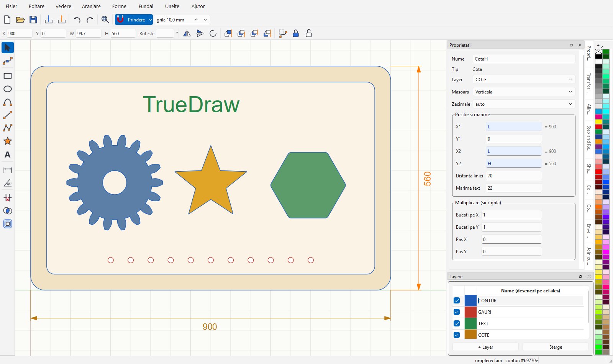Viewport: 613px width, 364px height.
Task: Select the dimension line tool
Action: click(x=8, y=170)
